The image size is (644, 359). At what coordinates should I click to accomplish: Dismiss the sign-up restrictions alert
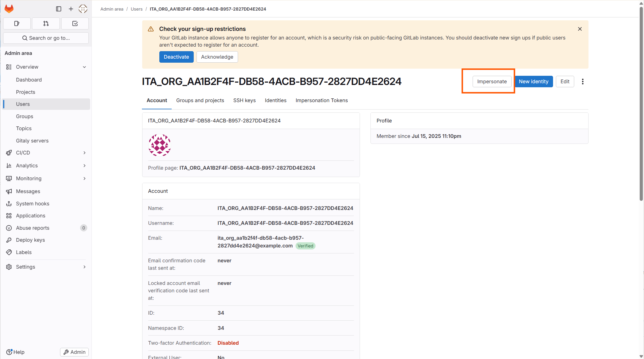point(580,29)
